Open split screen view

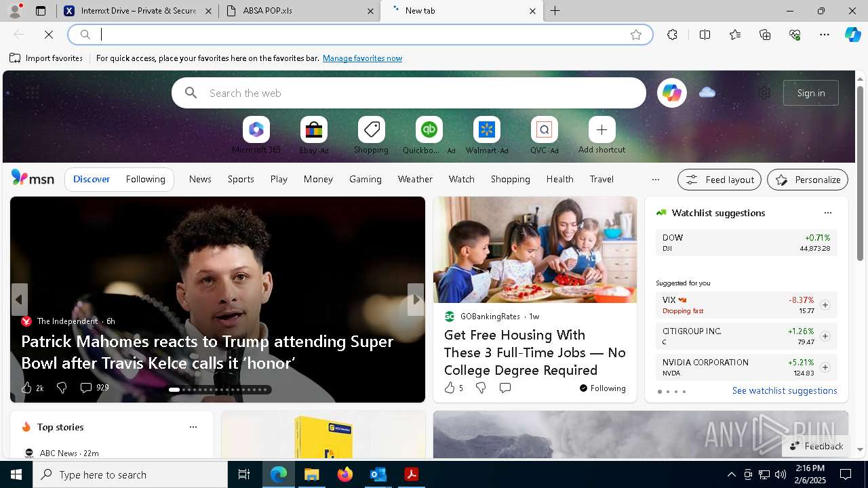click(x=705, y=35)
